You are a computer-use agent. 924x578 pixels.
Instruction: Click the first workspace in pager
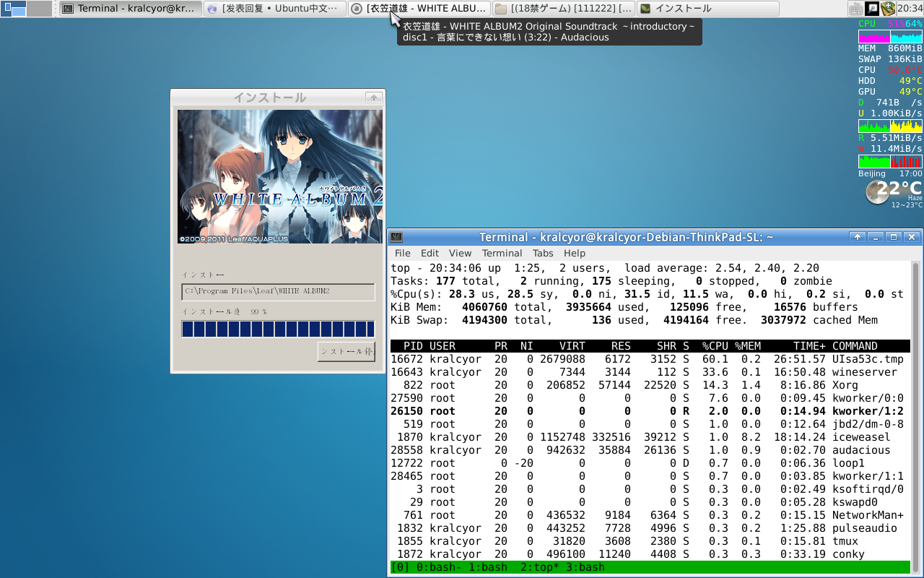coord(14,9)
